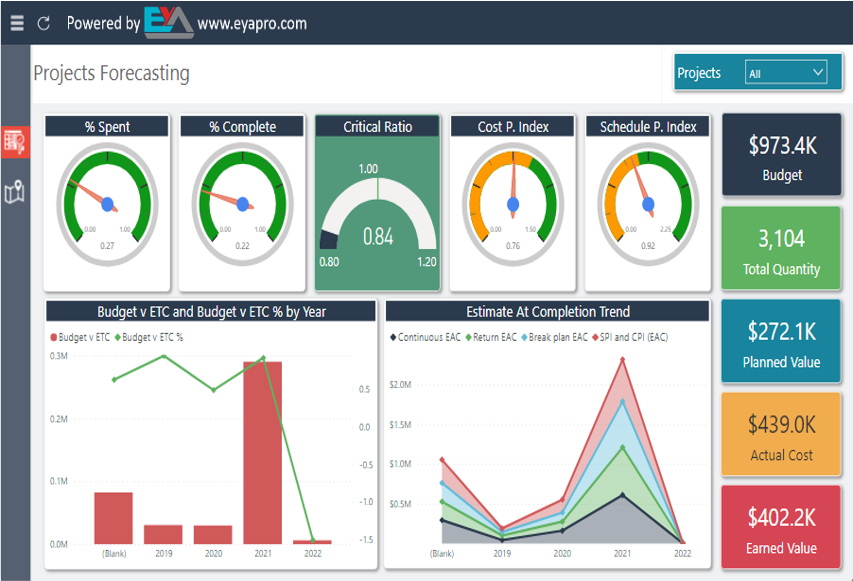Click the red peak point at 2021 in EAC trend
853x581 pixels.
[x=622, y=360]
